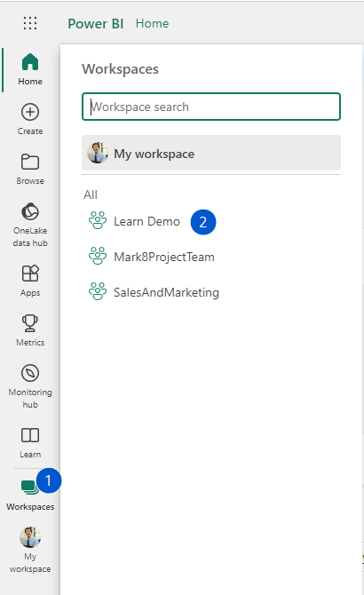Open OneLake data hub
This screenshot has width=364, height=595.
tap(30, 225)
